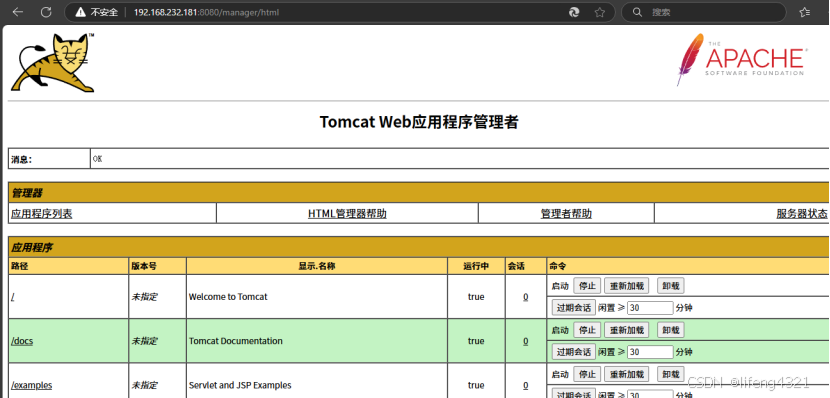Image resolution: width=830 pixels, height=398 pixels.
Task: Click the 运行中 column header
Action: [476, 266]
